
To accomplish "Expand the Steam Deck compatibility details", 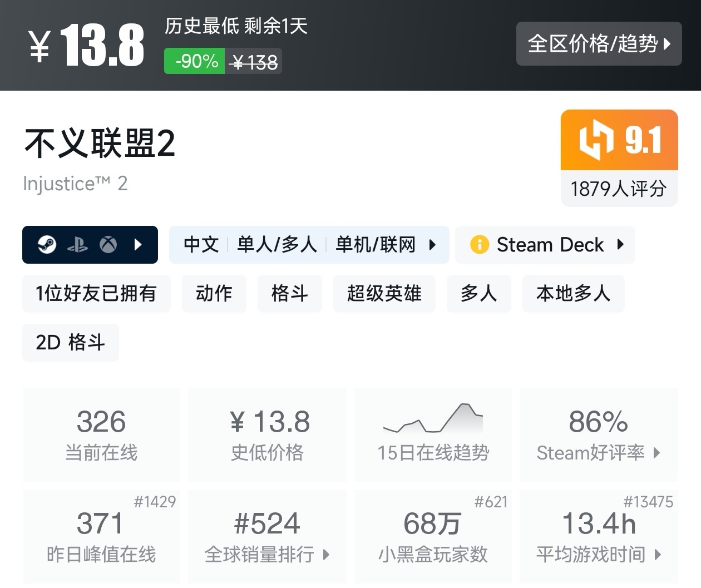I will coord(621,244).
